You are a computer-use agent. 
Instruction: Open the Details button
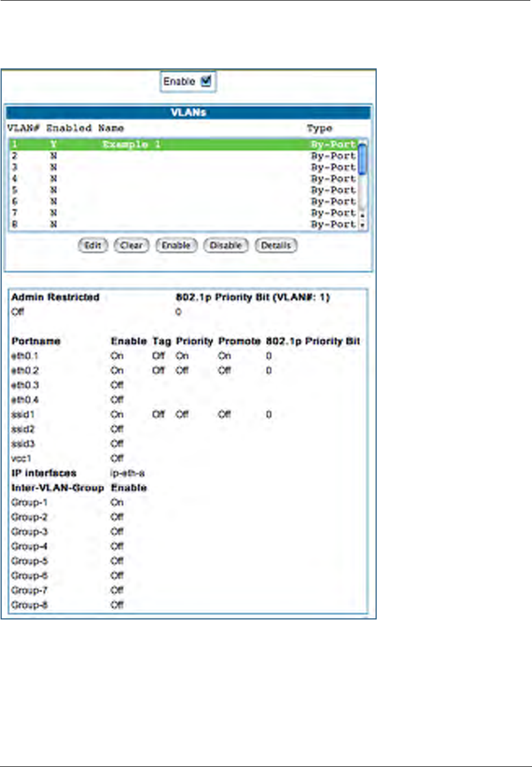point(276,245)
